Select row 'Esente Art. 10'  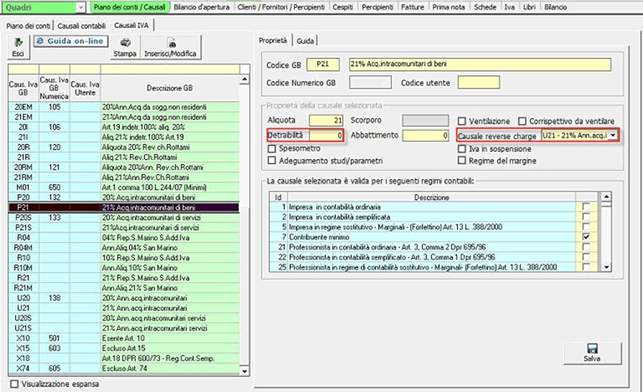coord(123,338)
